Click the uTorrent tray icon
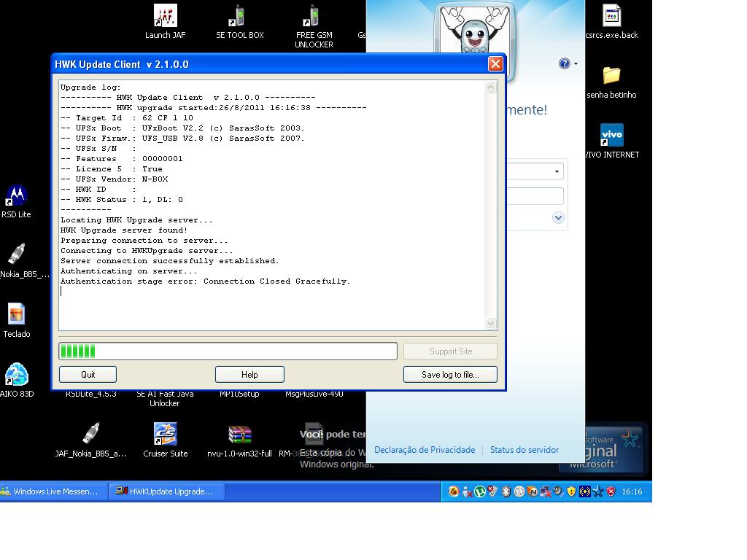 (480, 491)
